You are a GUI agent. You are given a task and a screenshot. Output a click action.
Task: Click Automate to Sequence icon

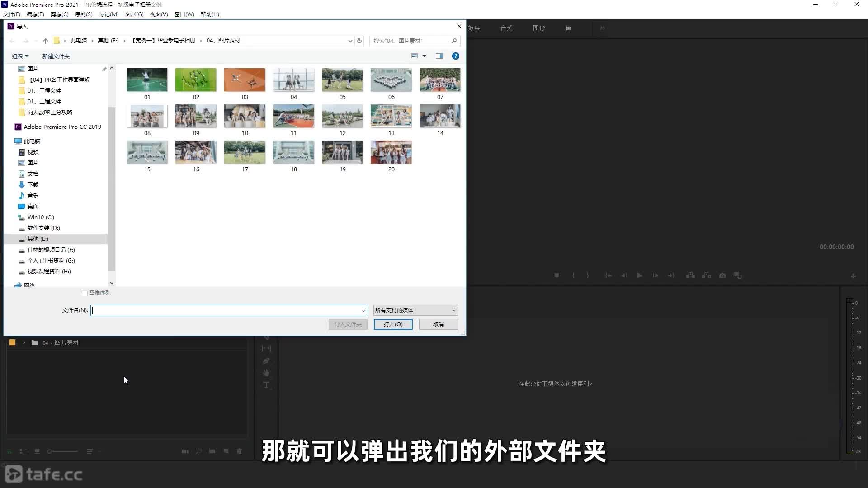coord(185,451)
